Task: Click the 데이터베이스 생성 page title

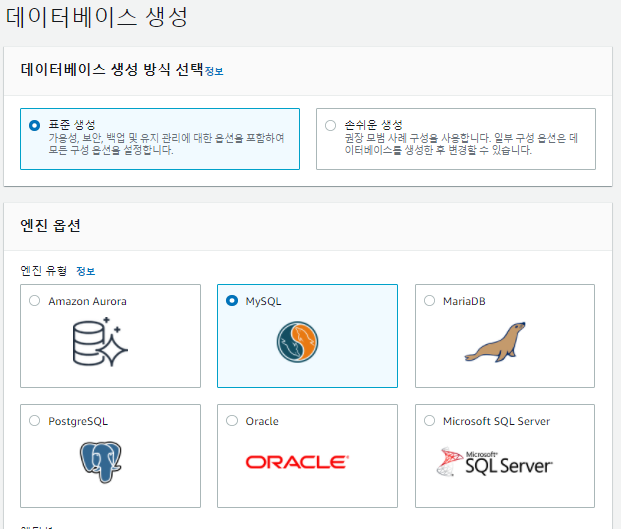Action: (x=97, y=17)
